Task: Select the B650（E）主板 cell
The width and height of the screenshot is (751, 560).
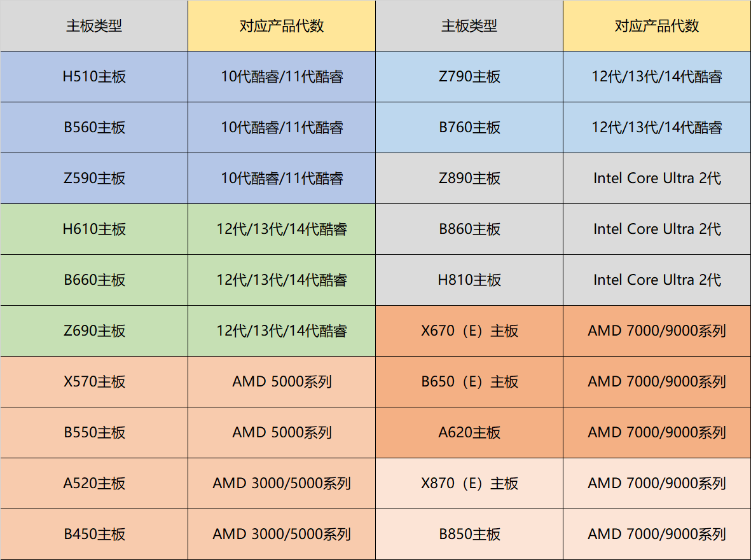Action: pyautogui.click(x=469, y=381)
